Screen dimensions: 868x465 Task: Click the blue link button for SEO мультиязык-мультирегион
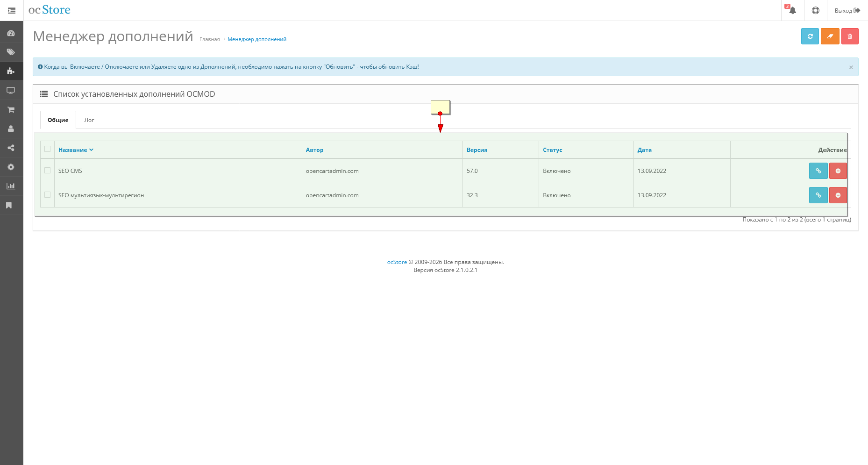click(x=818, y=195)
